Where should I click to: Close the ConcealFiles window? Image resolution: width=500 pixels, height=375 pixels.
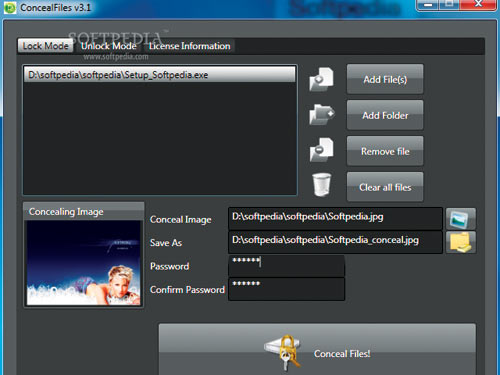(x=478, y=5)
